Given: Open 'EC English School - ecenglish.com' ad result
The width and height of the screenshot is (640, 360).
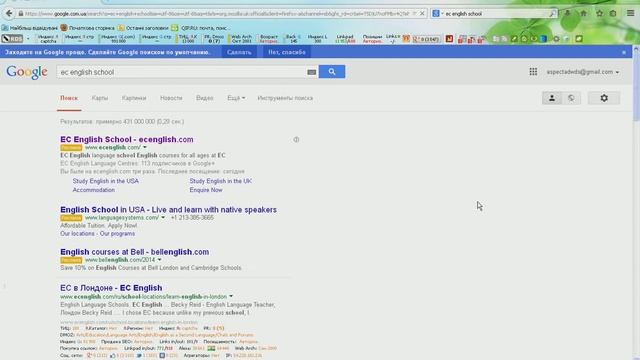Looking at the screenshot, I should [127, 140].
